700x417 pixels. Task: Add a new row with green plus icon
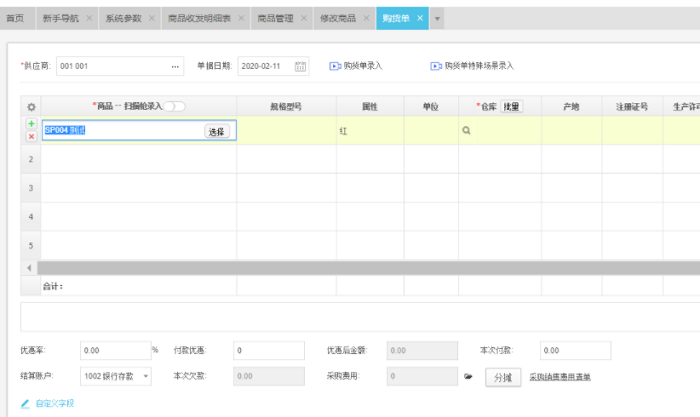[x=31, y=124]
